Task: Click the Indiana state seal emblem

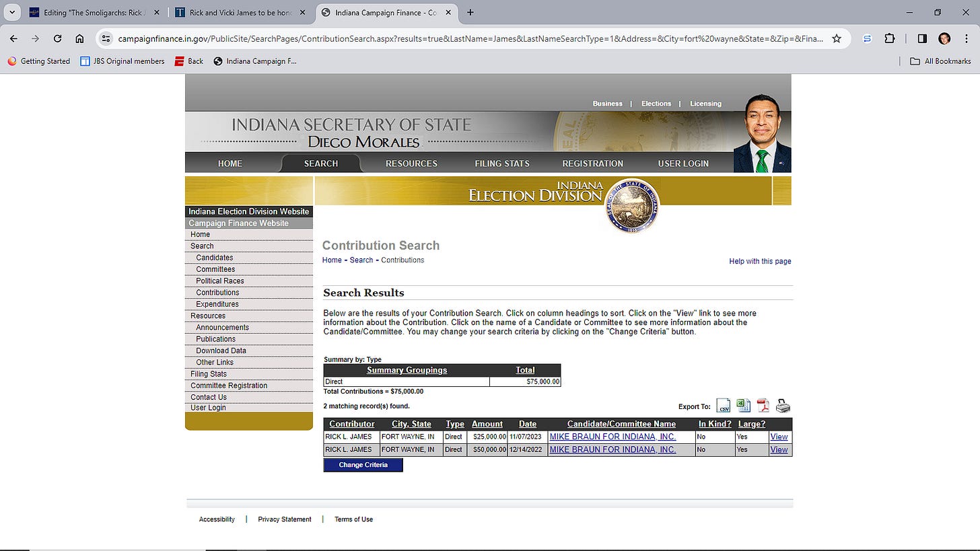Action: pyautogui.click(x=632, y=207)
